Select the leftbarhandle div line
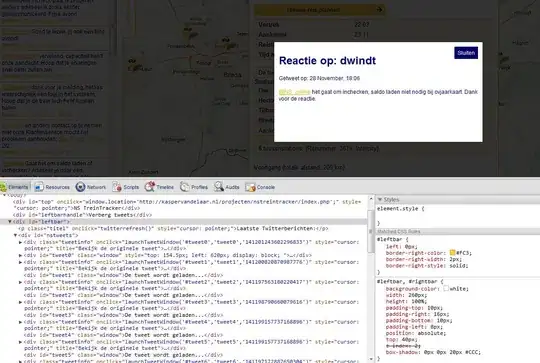 point(83,215)
